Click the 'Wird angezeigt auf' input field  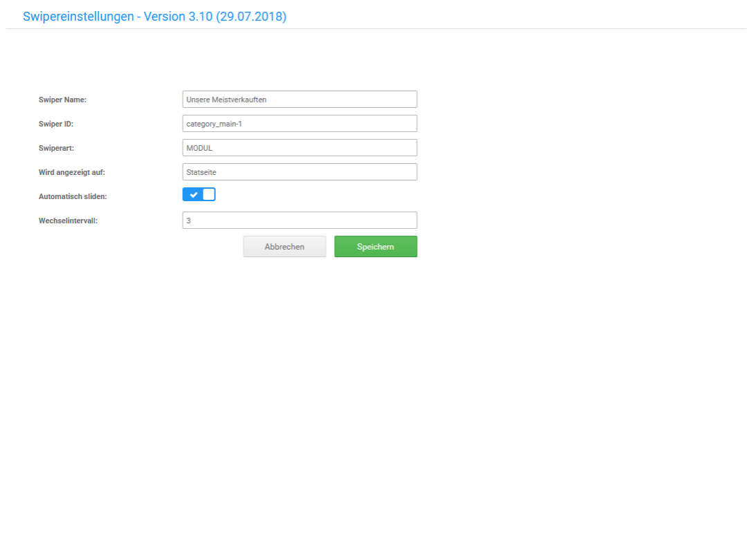(x=299, y=172)
